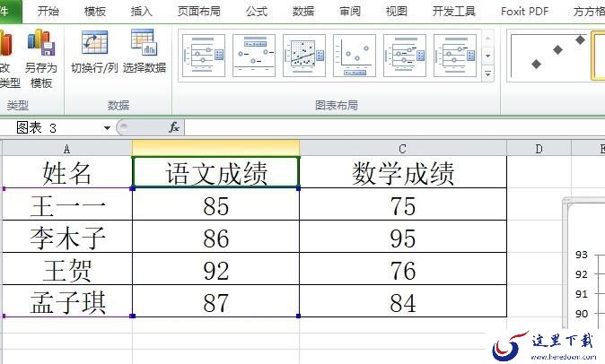Select the 数学成绩 header cell
The height and width of the screenshot is (364, 605).
pyautogui.click(x=403, y=172)
